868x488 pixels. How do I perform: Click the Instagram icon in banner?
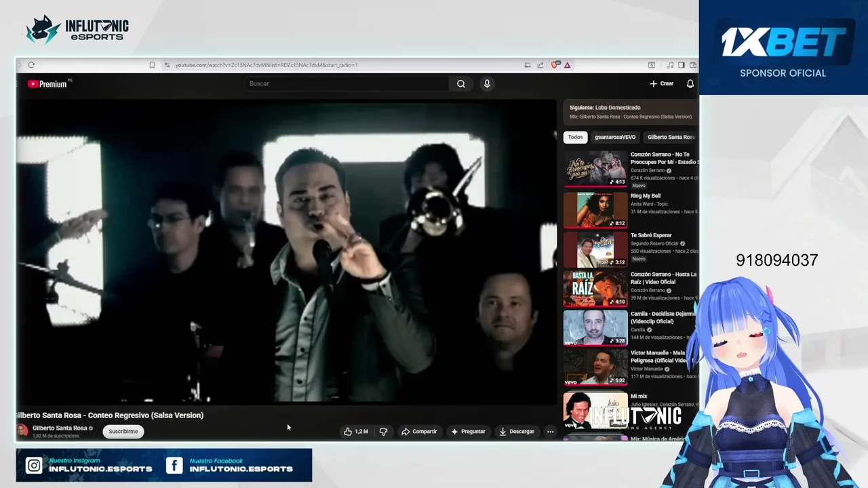pos(34,466)
